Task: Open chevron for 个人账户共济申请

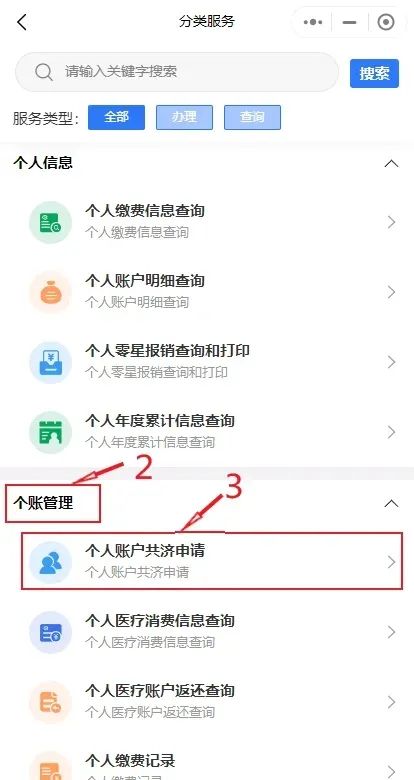Action: coord(392,562)
